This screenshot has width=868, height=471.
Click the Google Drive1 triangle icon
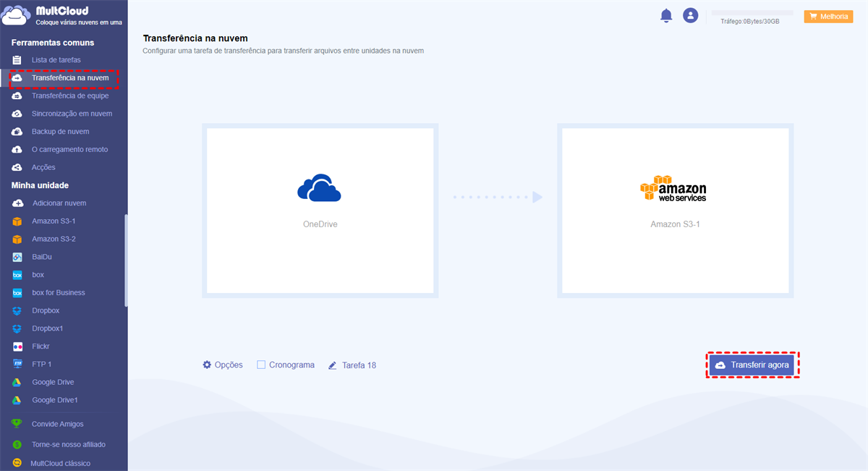17,400
